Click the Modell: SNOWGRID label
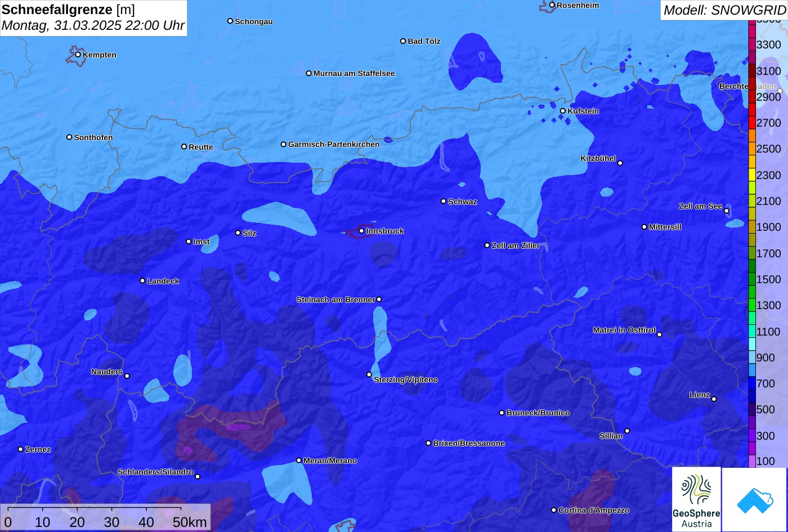 pyautogui.click(x=724, y=10)
